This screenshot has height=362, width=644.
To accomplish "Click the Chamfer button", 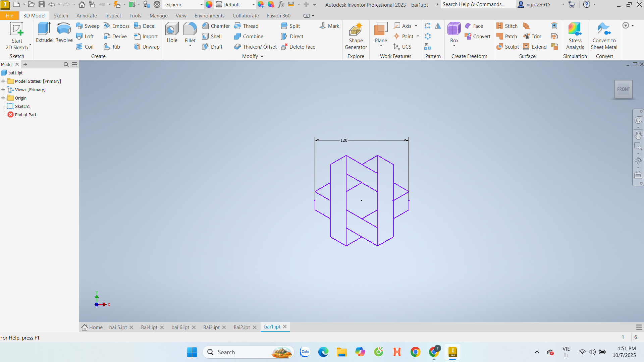I will (x=216, y=26).
